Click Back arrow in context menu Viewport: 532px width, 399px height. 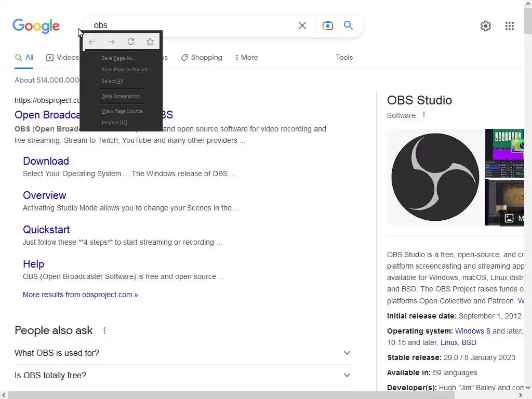click(x=92, y=42)
